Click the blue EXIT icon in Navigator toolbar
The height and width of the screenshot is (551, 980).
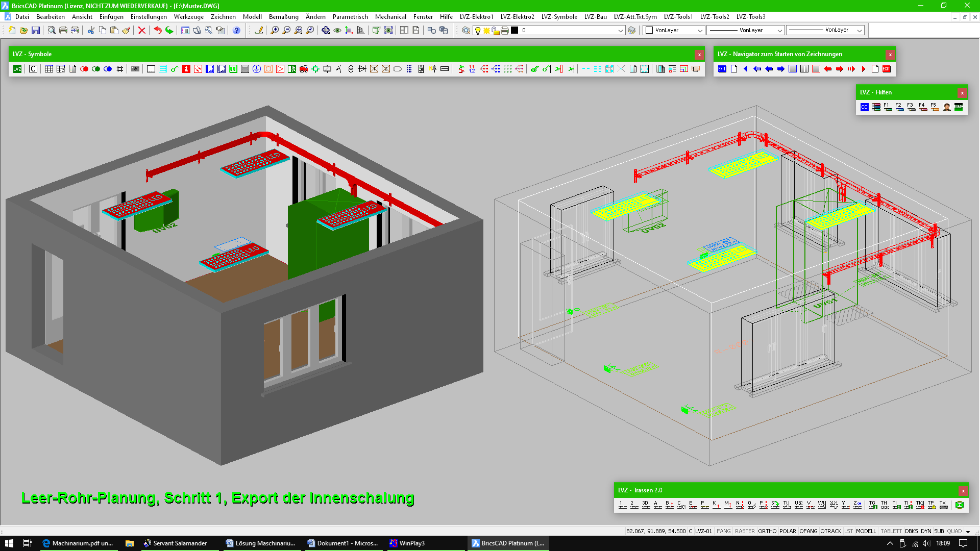point(722,69)
